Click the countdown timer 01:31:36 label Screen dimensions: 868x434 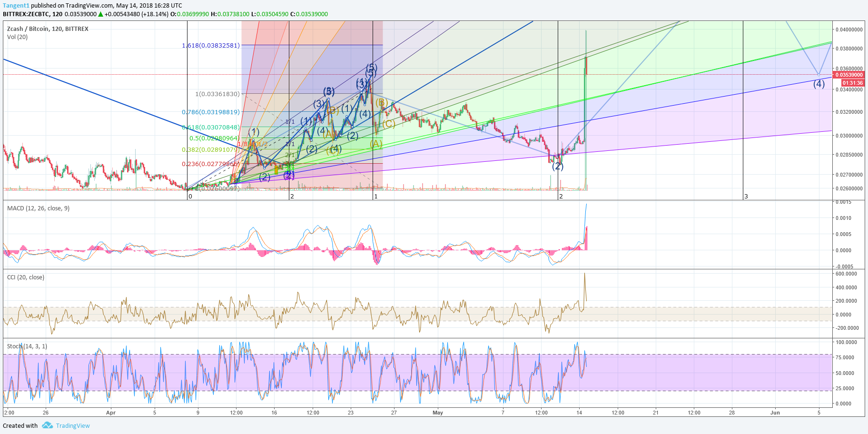click(853, 83)
